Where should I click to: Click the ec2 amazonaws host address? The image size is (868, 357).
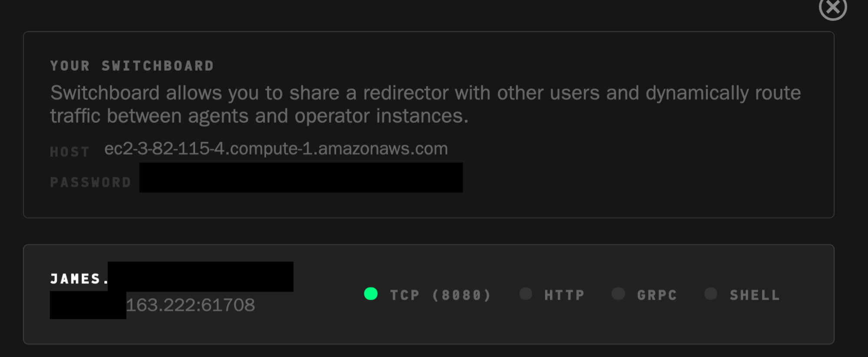pos(276,149)
